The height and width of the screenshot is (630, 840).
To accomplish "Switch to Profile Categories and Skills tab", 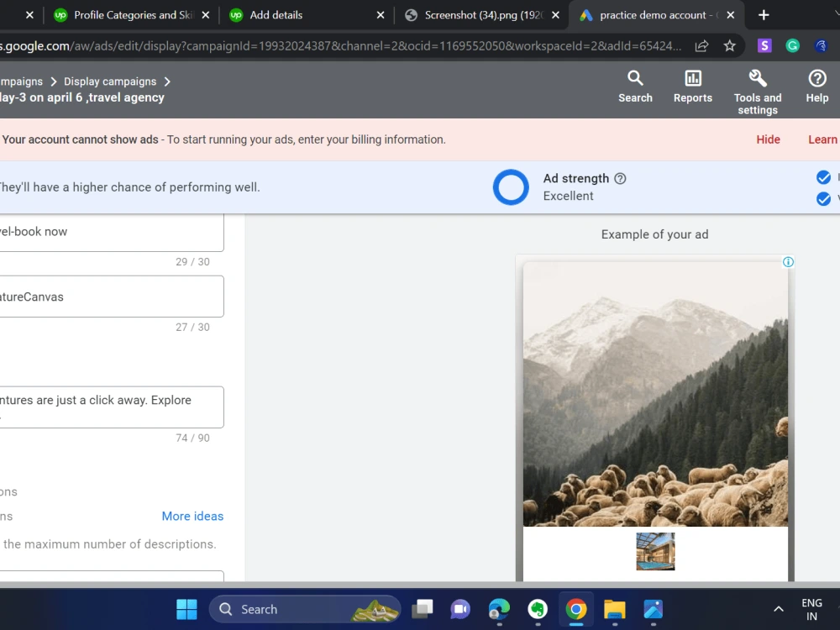I will coord(131,15).
